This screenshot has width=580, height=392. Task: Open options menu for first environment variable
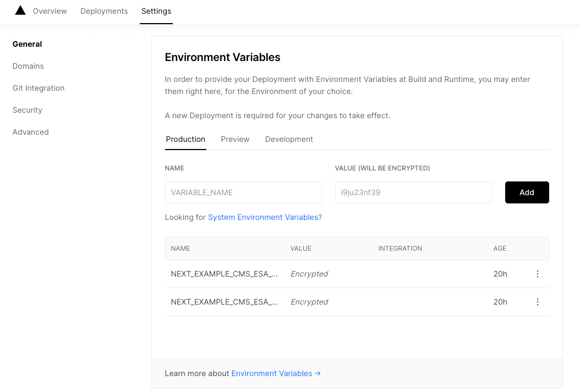[538, 274]
